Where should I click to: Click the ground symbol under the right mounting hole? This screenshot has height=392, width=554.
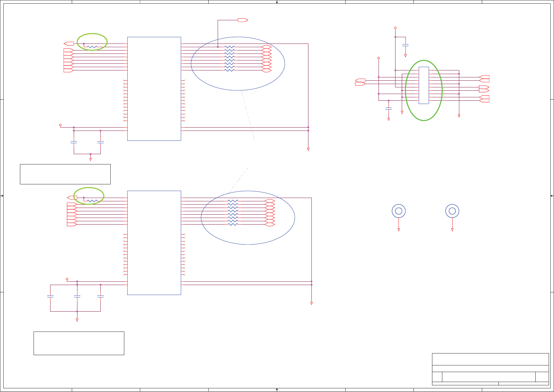(x=452, y=230)
